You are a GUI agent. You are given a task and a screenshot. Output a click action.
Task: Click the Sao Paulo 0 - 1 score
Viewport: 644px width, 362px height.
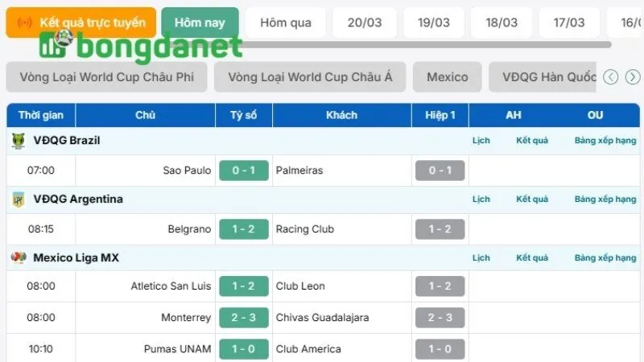pyautogui.click(x=244, y=171)
